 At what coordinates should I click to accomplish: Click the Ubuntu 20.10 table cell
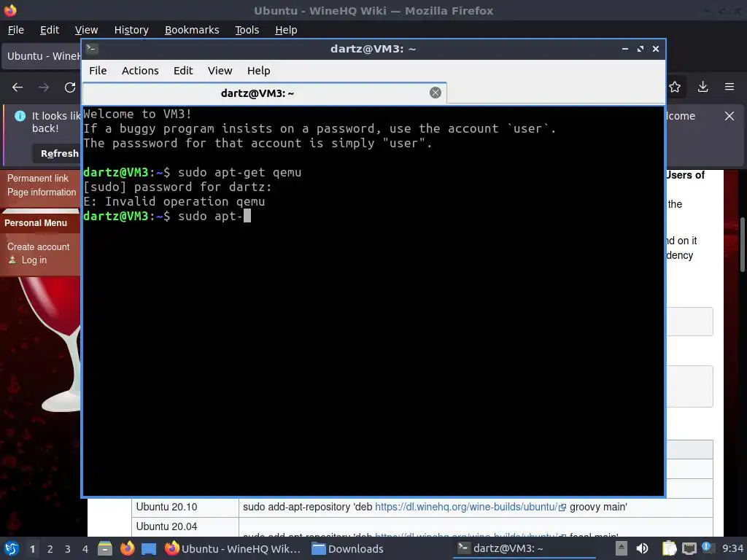coord(185,507)
